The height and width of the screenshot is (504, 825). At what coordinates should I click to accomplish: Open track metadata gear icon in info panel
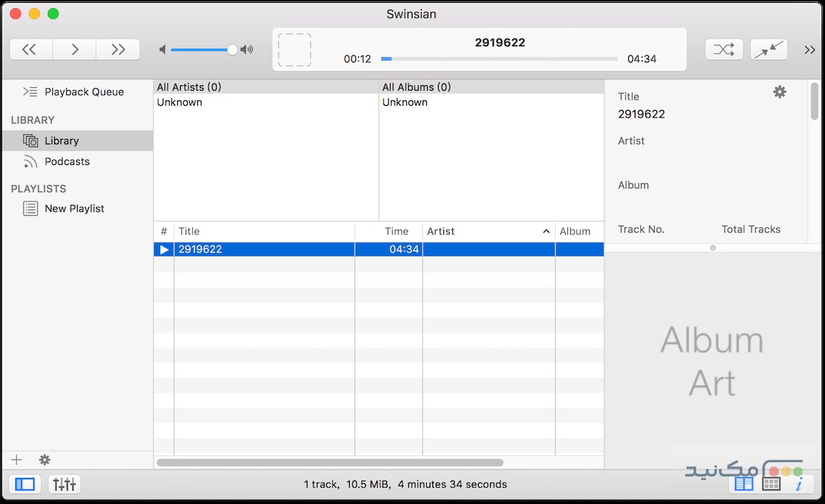(780, 91)
